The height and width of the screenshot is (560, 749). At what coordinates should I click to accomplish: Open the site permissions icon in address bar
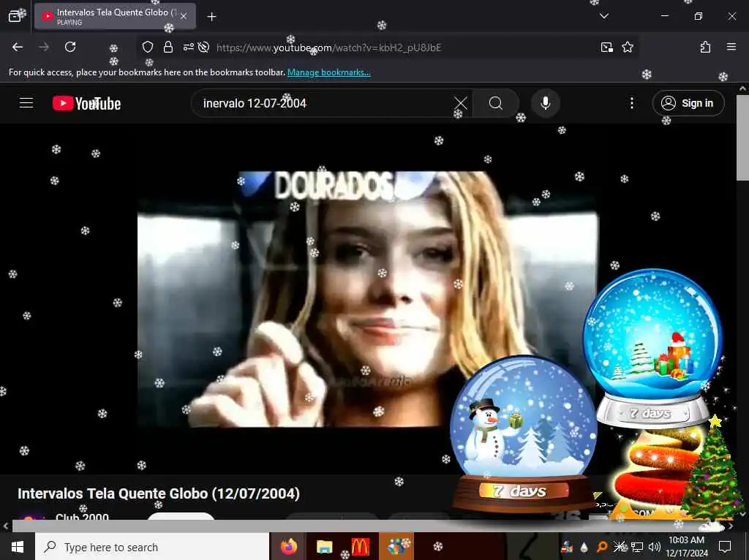[188, 47]
